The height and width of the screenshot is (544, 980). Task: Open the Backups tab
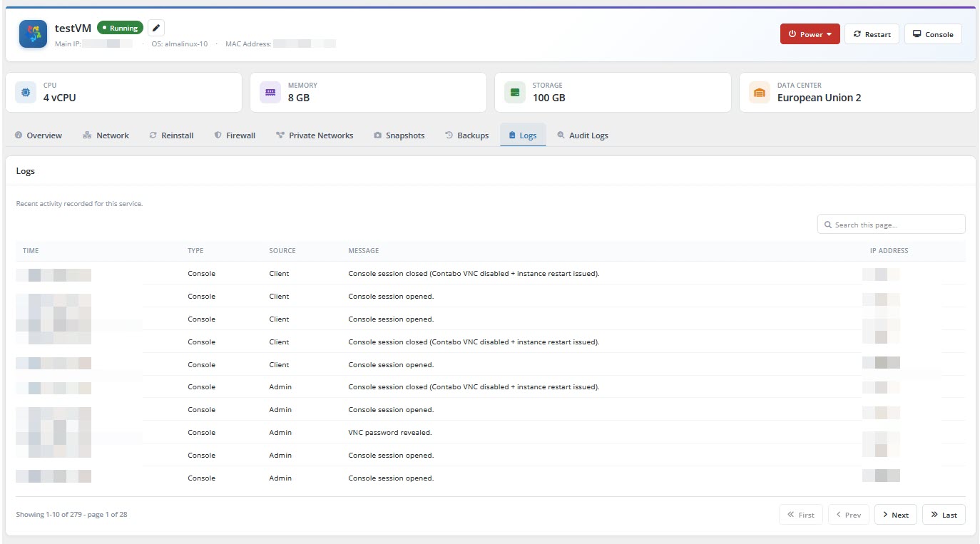click(466, 135)
